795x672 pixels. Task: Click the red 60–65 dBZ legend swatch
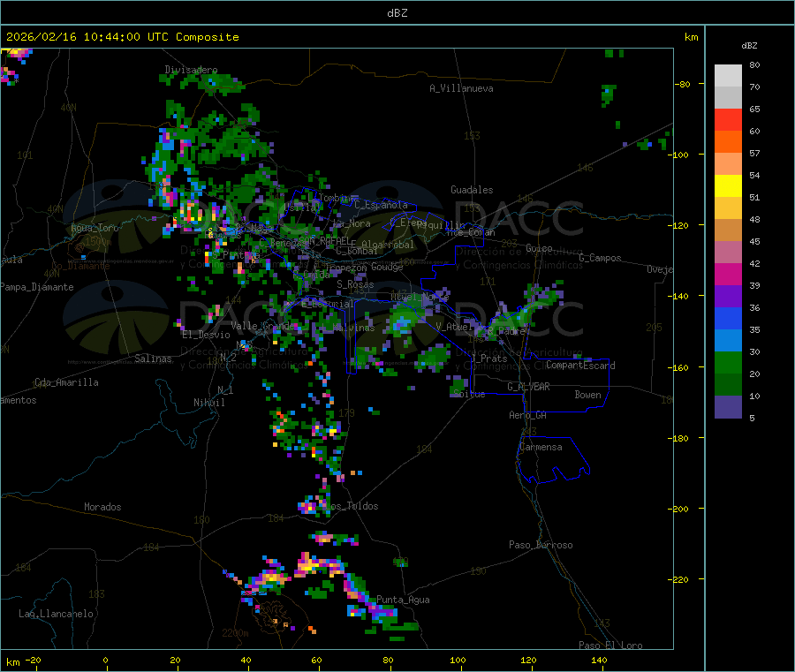[728, 119]
